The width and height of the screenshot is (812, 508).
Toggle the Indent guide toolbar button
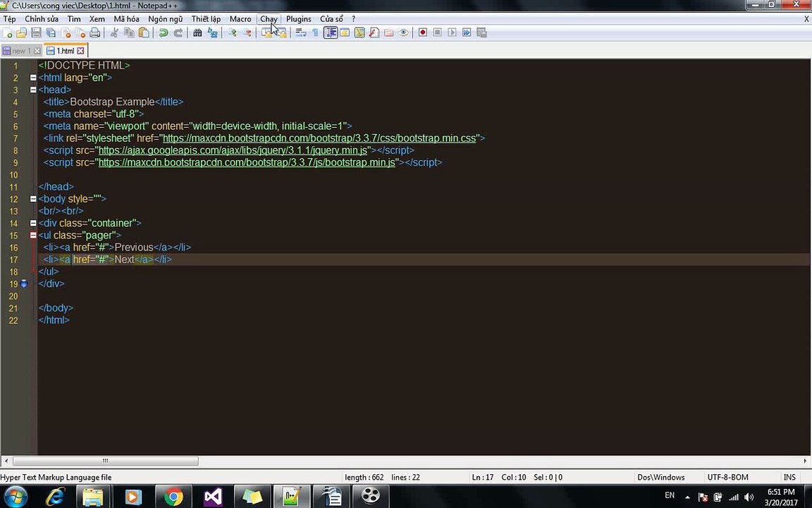tap(330, 32)
